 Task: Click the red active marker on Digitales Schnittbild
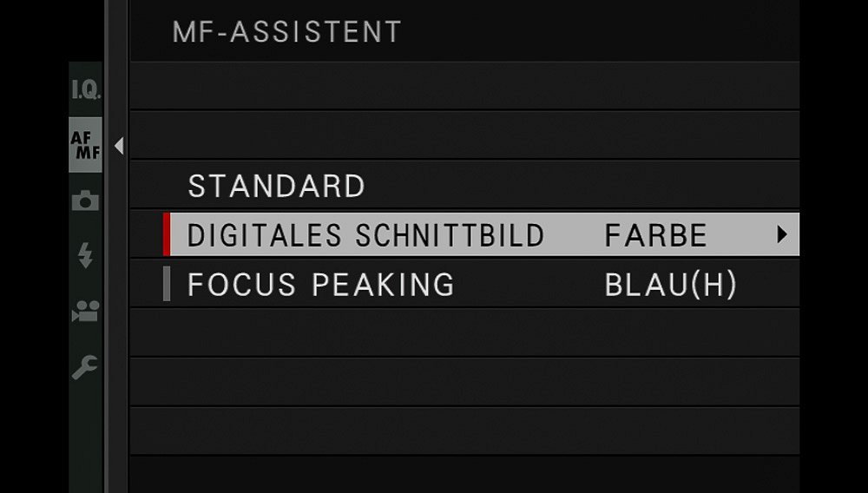tap(166, 234)
